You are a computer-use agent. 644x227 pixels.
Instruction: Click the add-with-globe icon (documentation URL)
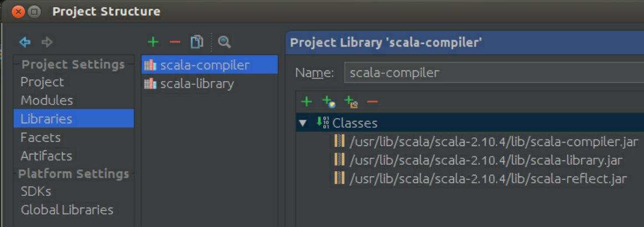tap(329, 102)
